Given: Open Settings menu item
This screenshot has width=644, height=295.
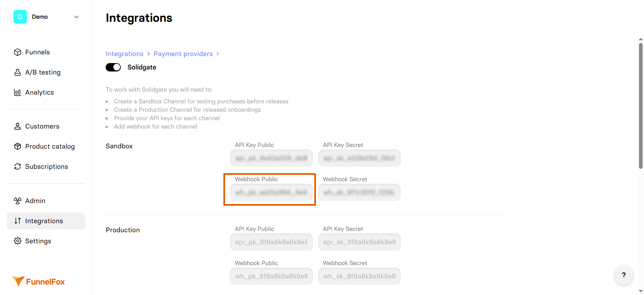Looking at the screenshot, I should tap(46, 241).
